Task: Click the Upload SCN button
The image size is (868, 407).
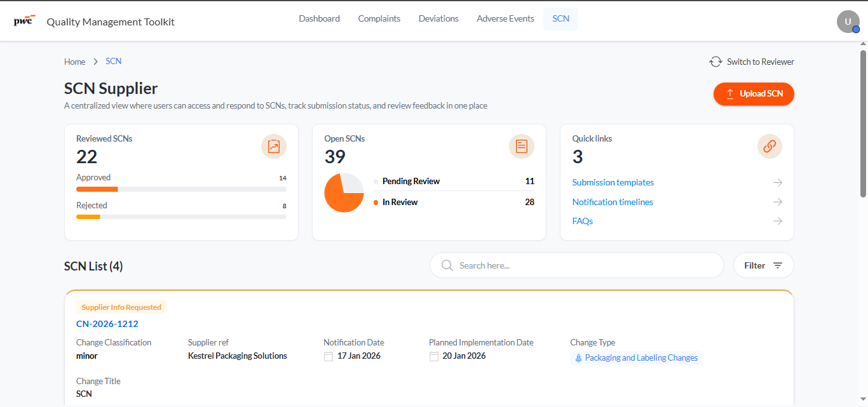Action: pyautogui.click(x=754, y=93)
